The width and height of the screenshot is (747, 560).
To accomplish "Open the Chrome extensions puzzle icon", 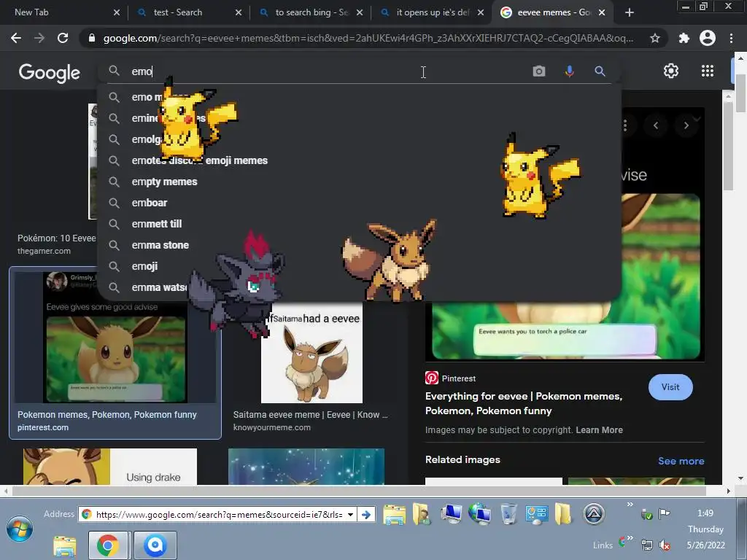I will coord(684,38).
